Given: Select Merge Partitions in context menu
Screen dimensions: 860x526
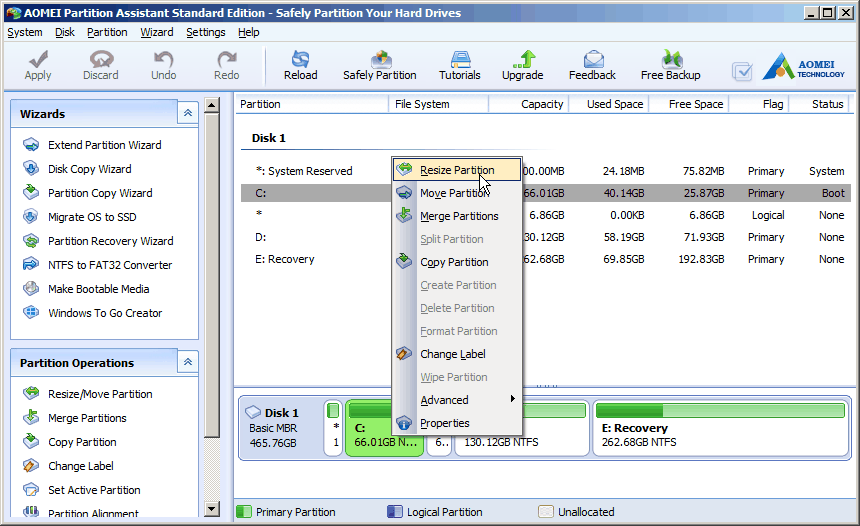Looking at the screenshot, I should point(457,216).
